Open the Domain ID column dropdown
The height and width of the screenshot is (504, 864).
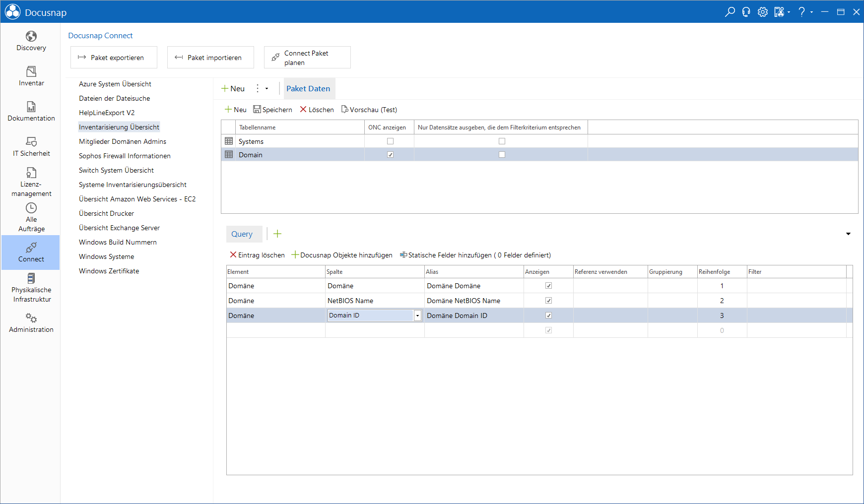tap(417, 315)
